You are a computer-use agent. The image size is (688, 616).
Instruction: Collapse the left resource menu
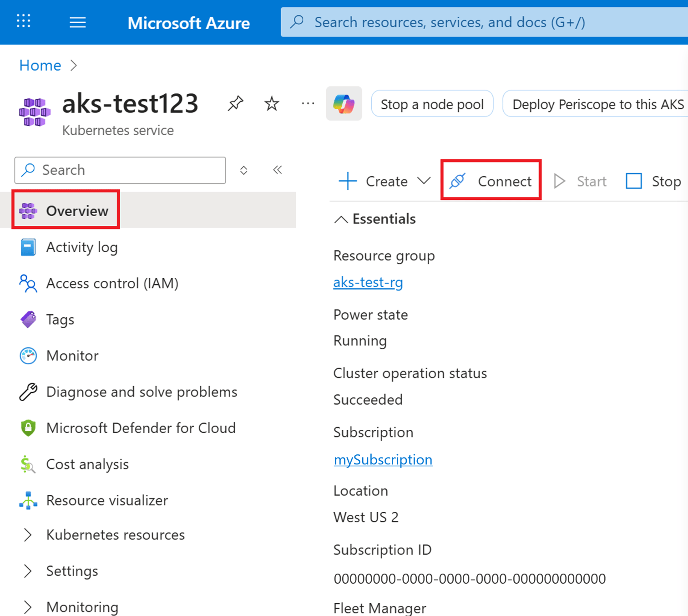[x=278, y=170]
